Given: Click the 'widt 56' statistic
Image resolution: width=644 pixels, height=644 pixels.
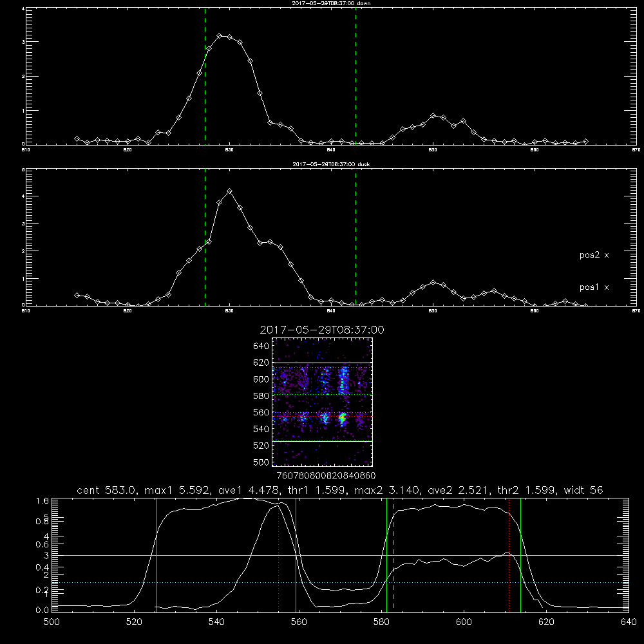Looking at the screenshot, I should (583, 490).
